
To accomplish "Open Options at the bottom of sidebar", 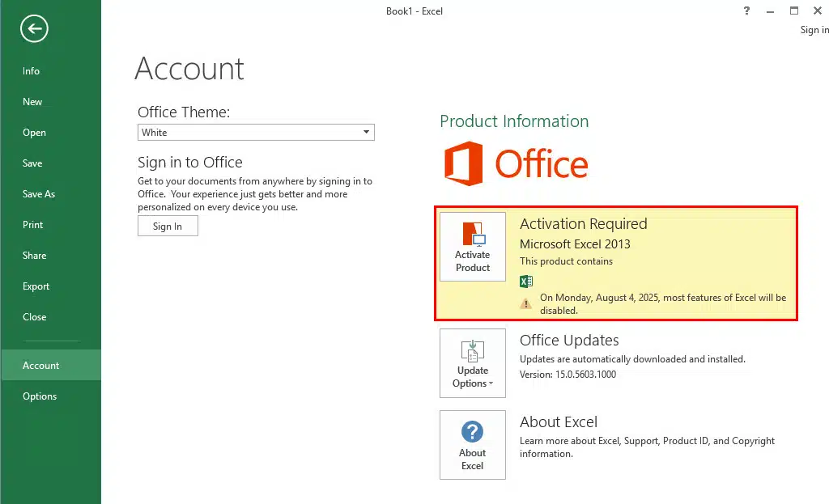I will 40,396.
